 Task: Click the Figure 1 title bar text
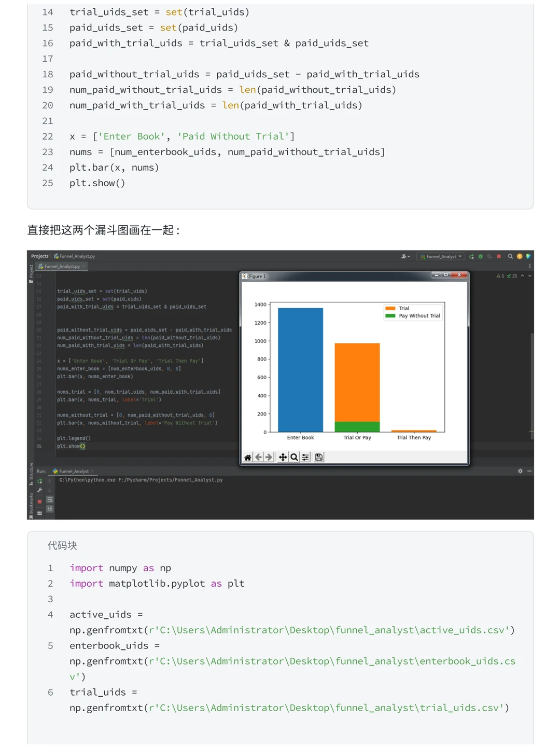(257, 276)
